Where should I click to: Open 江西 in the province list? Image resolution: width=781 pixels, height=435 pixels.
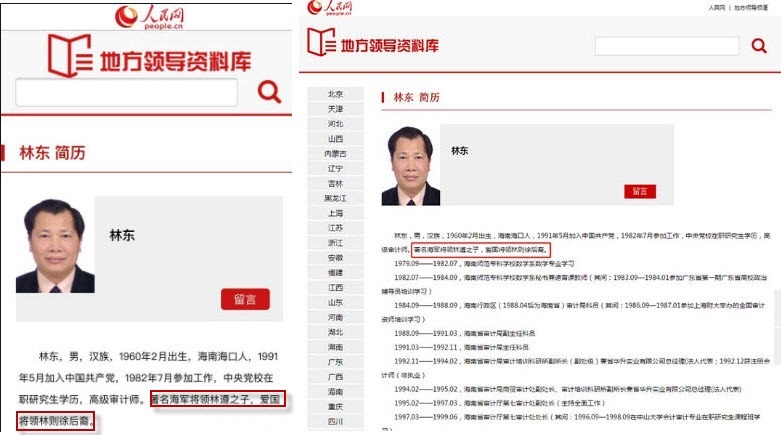335,288
